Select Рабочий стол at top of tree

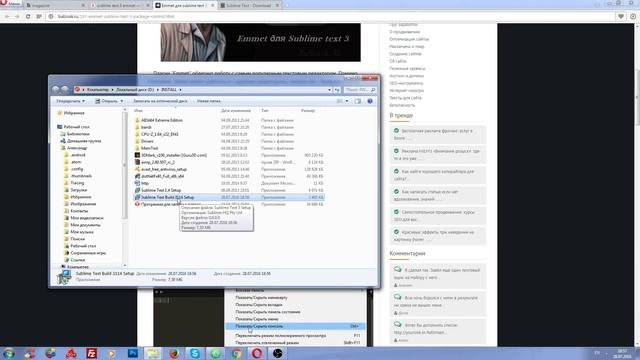pos(76,127)
